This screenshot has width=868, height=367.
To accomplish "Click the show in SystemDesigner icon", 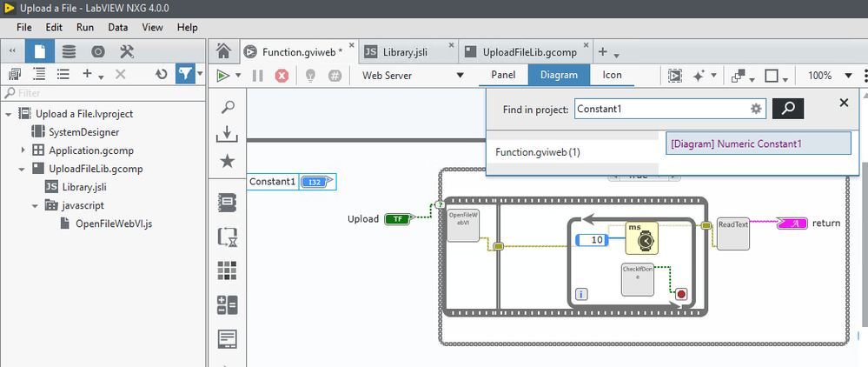I will pos(15,74).
